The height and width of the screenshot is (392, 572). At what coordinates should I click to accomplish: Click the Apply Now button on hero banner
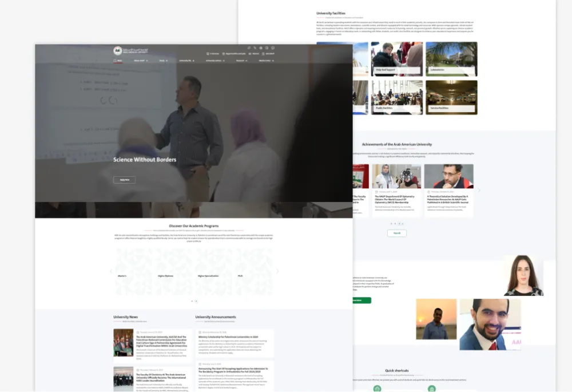click(124, 180)
